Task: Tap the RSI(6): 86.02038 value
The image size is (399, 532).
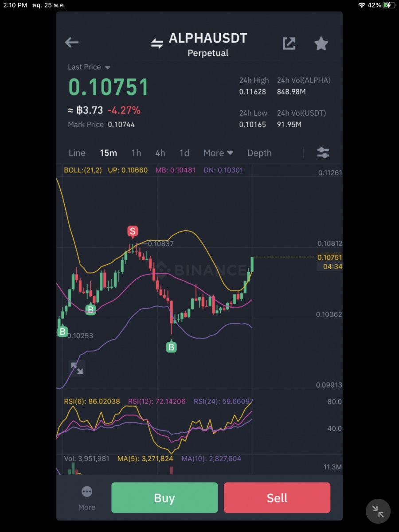Action: (92, 401)
